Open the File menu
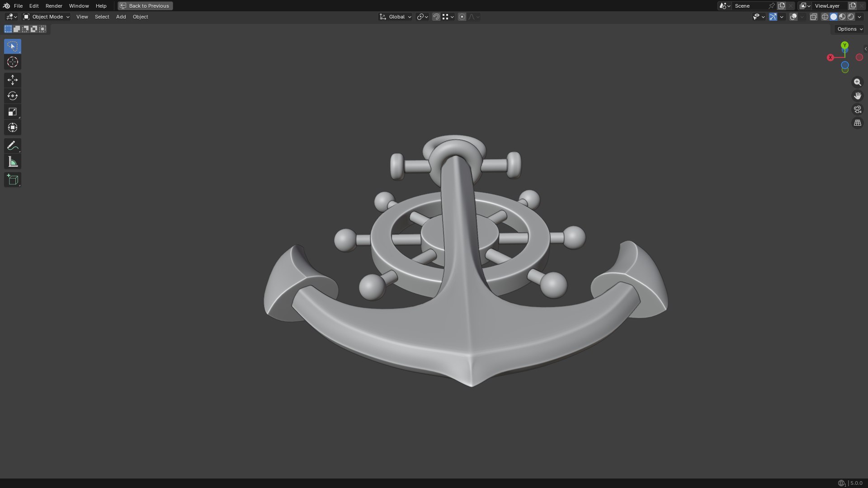This screenshot has width=868, height=488. pos(18,6)
